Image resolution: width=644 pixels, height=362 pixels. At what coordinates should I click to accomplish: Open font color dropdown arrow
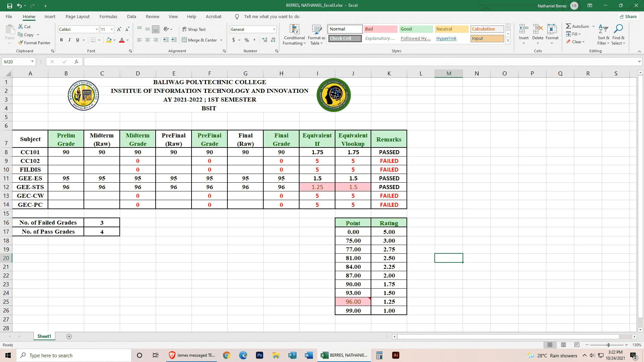127,40
